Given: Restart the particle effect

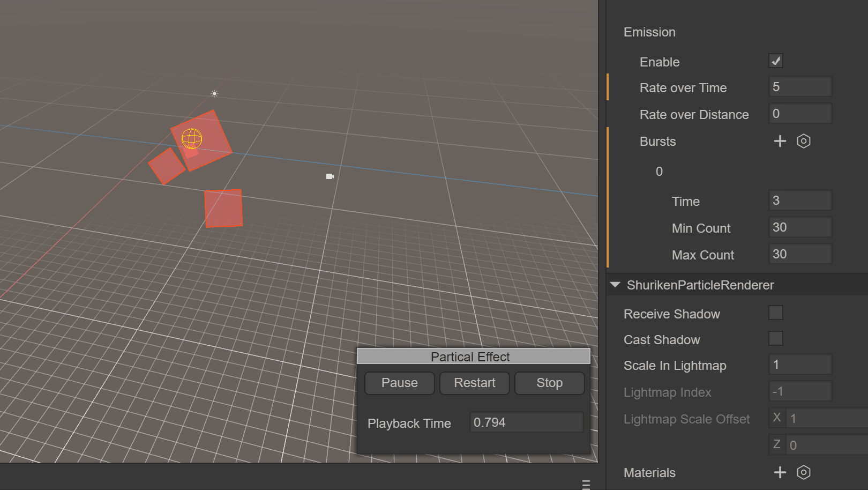Looking at the screenshot, I should click(474, 383).
